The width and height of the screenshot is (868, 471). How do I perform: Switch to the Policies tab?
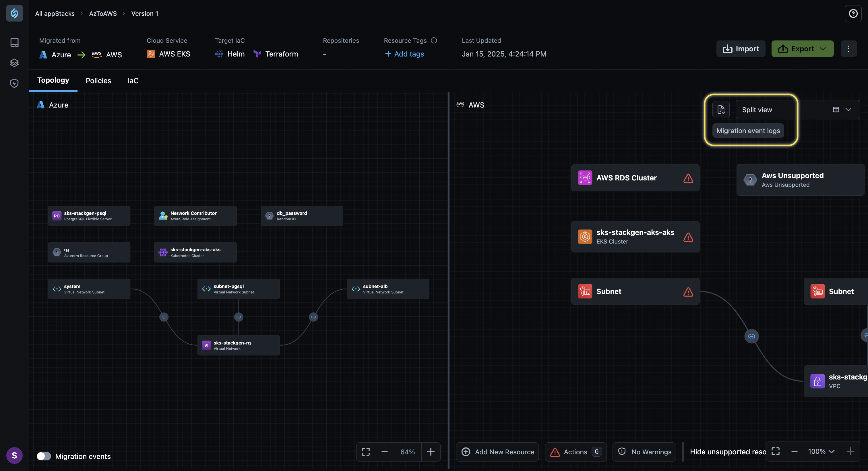click(98, 81)
